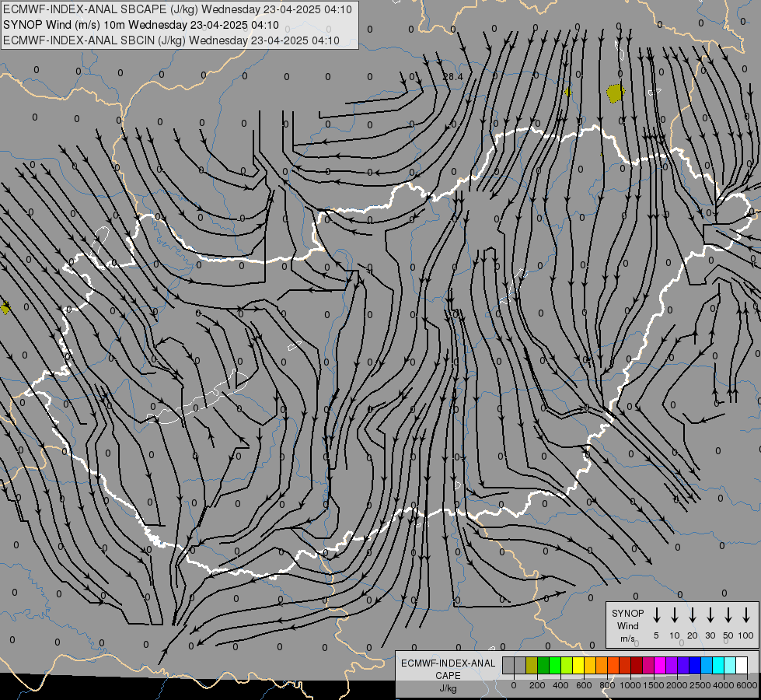
Task: Click the wind legend arrow above 5
Action: pos(656,615)
